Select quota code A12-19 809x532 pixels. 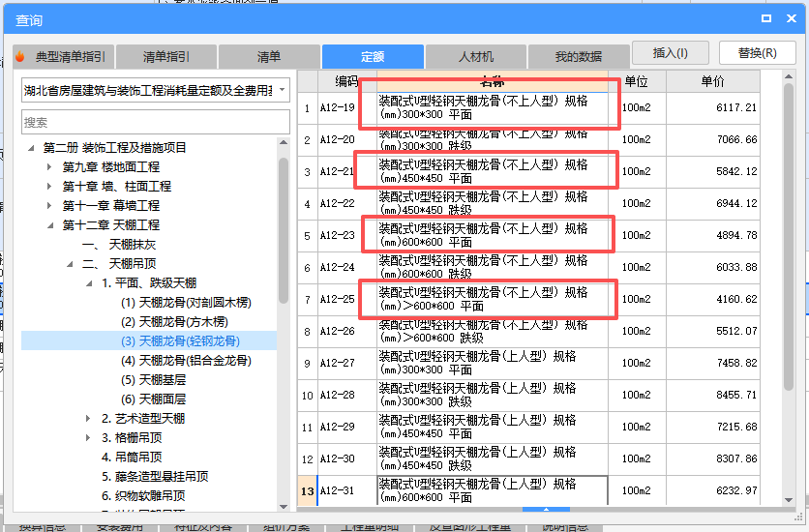[338, 107]
